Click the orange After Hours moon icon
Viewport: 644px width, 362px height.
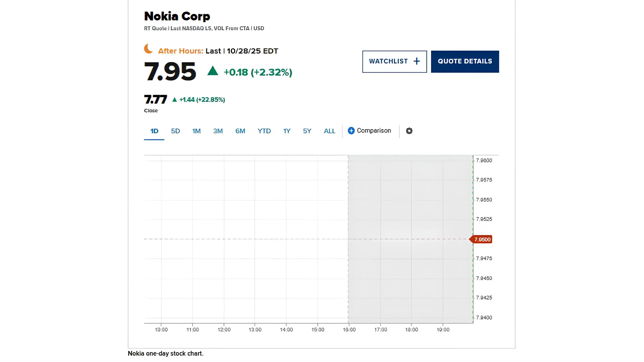[148, 49]
